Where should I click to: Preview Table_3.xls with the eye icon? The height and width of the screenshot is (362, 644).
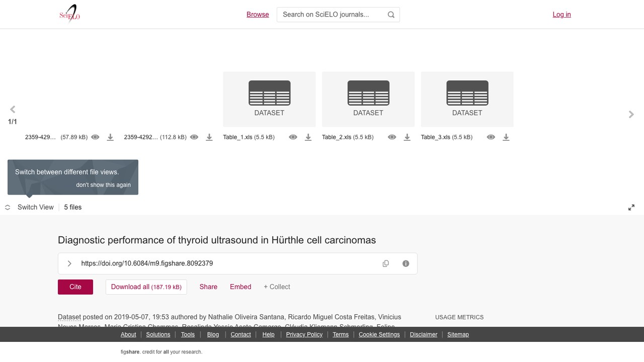pos(491,137)
